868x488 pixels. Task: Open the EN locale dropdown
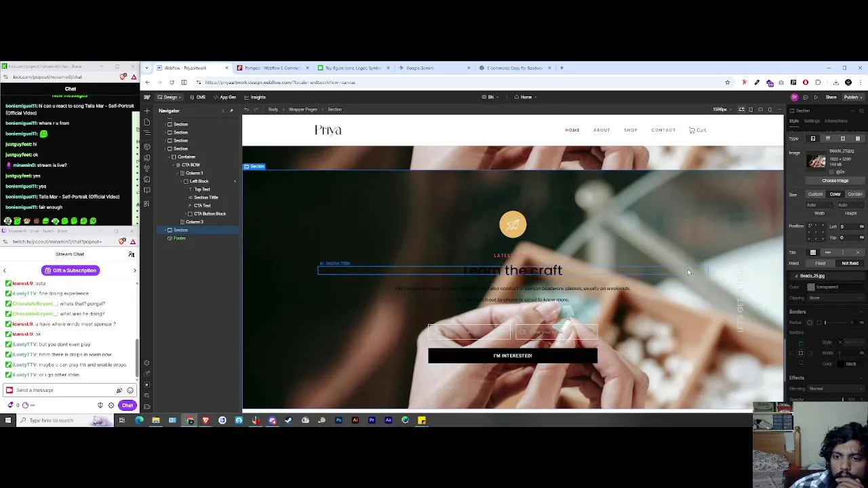pyautogui.click(x=490, y=97)
